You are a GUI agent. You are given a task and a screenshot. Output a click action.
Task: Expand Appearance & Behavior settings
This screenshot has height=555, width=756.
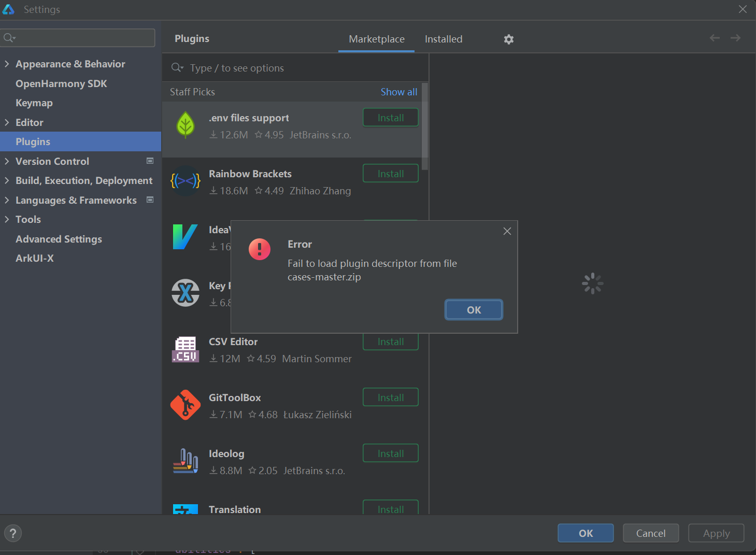click(x=7, y=64)
